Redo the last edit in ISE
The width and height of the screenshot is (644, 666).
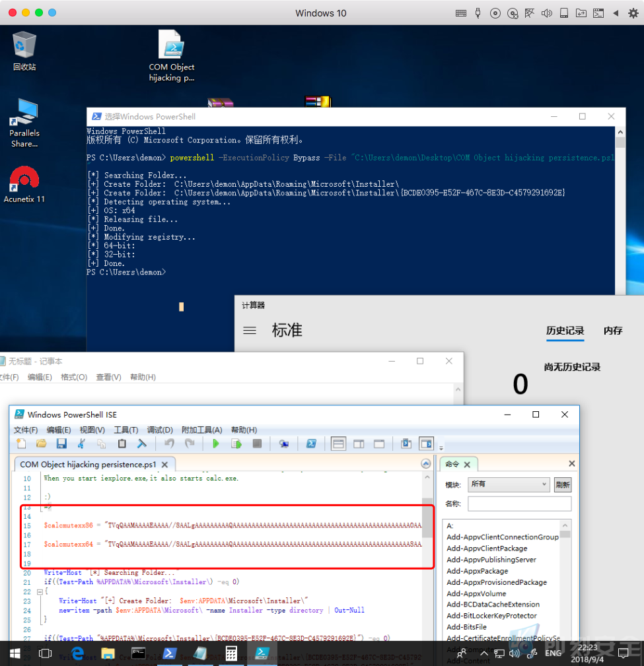click(190, 444)
